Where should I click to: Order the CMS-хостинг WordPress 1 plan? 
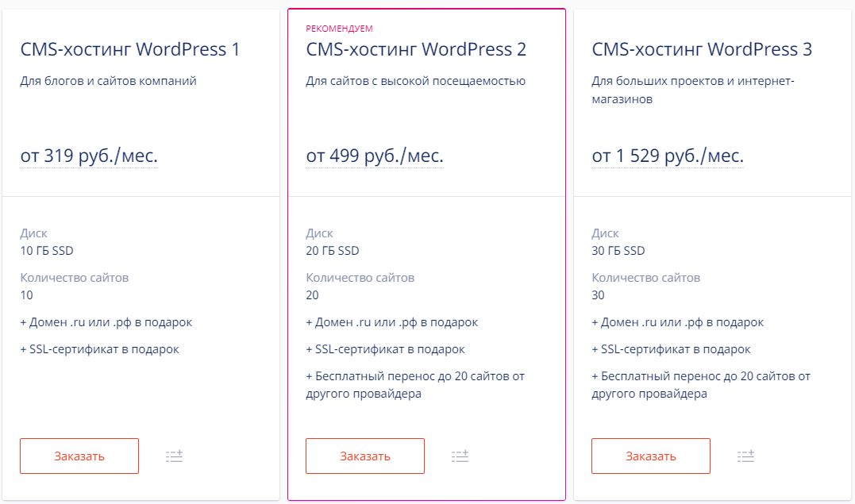coord(79,456)
